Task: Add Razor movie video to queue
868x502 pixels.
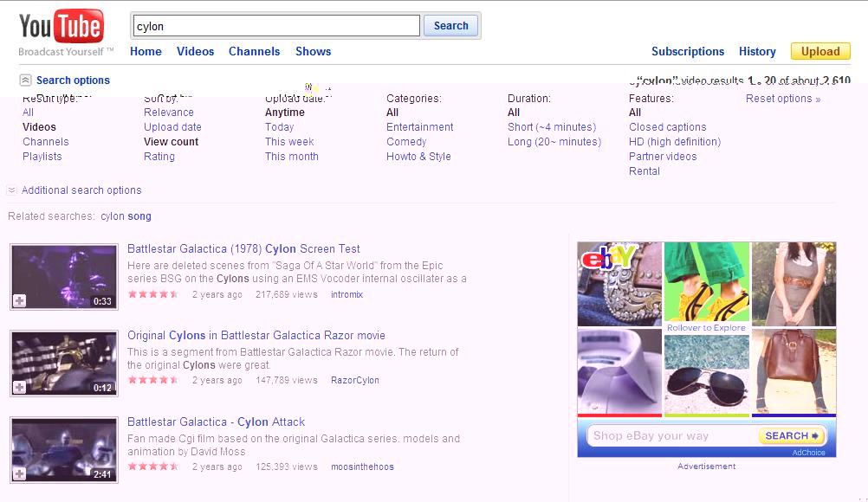Action: [x=19, y=387]
